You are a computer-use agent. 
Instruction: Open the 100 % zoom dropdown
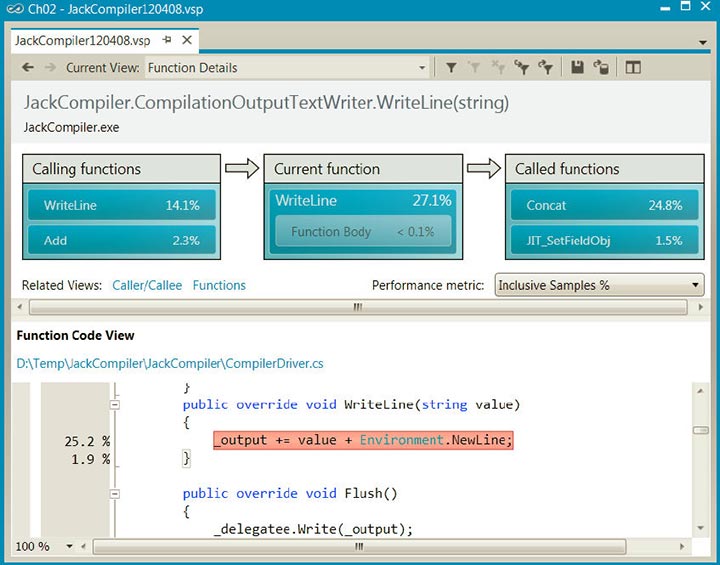click(x=70, y=547)
